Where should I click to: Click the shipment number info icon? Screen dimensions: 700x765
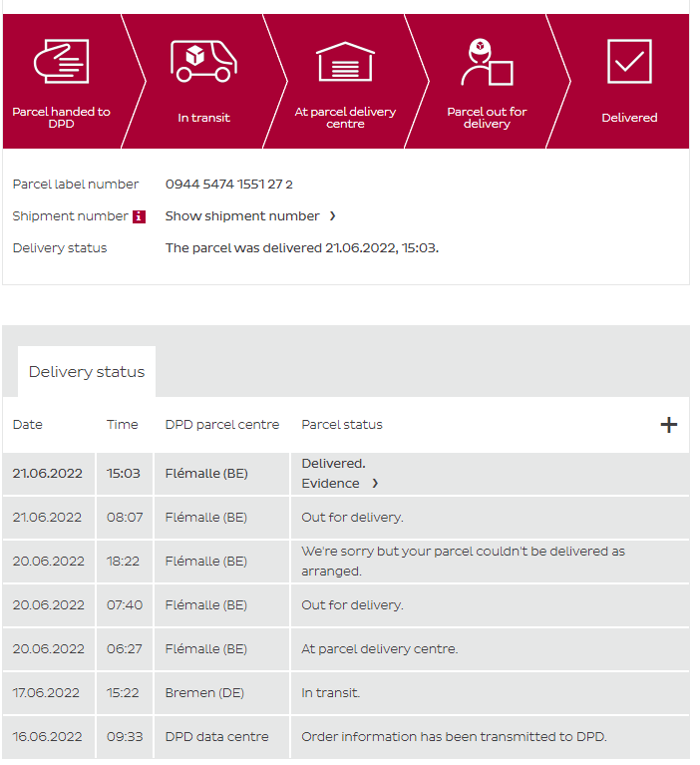pos(140,216)
